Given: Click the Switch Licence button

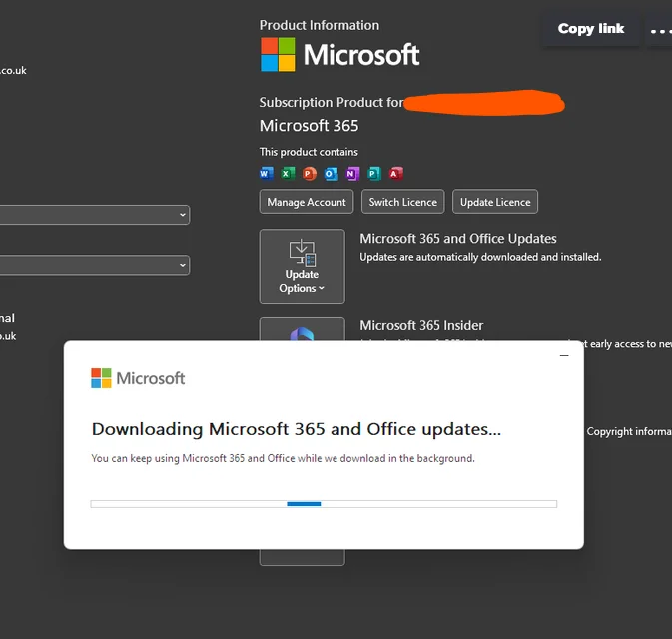Looking at the screenshot, I should [402, 202].
